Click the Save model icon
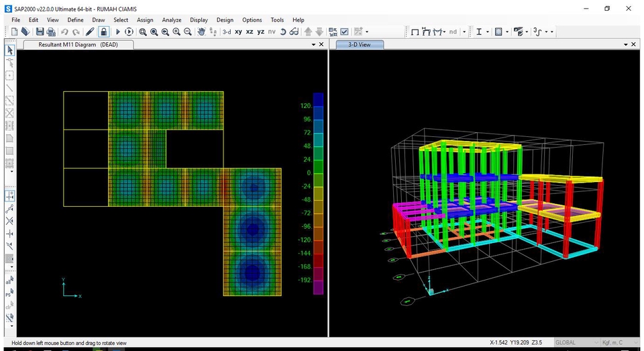 coord(40,32)
